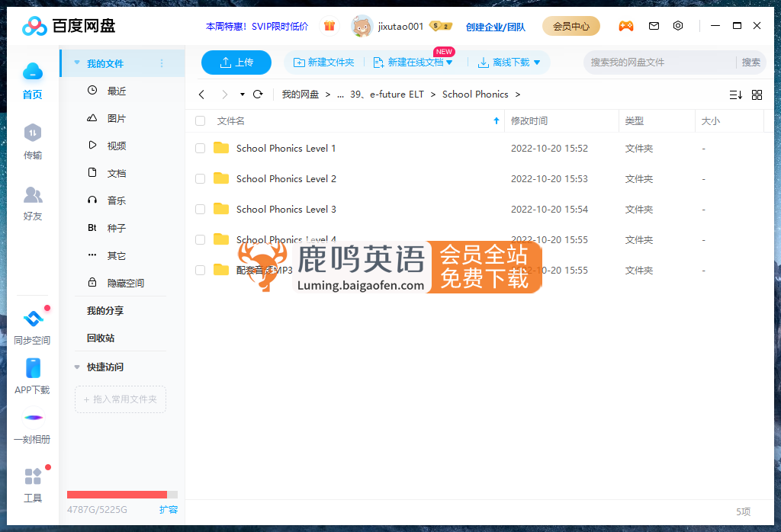Check the box for 配套音频MP3 folder

[201, 271]
